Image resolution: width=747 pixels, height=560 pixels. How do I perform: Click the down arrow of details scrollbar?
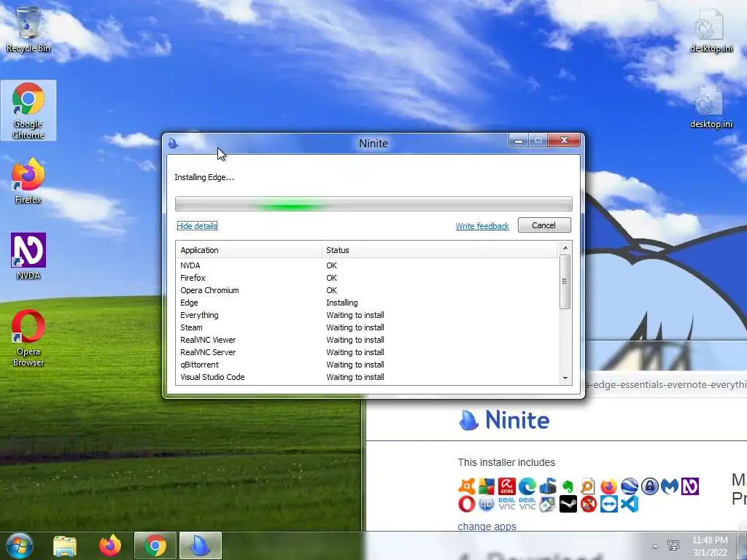point(565,378)
